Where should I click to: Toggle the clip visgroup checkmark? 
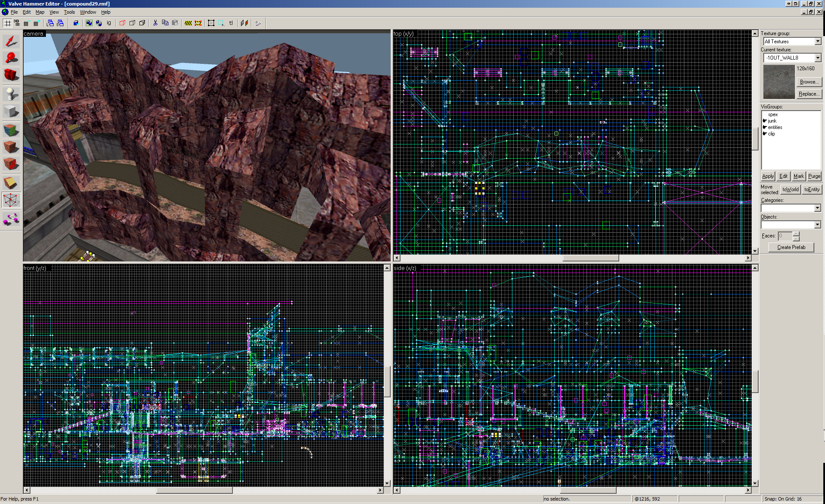[765, 134]
